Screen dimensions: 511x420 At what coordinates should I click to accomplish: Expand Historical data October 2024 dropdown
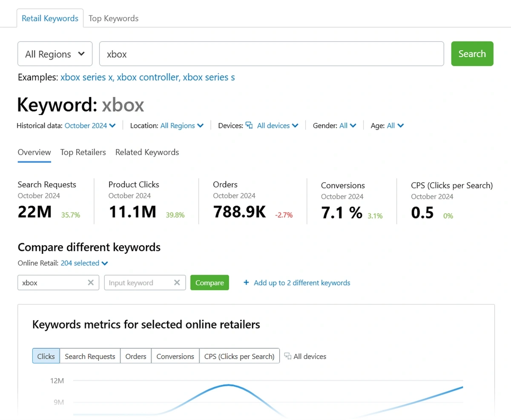point(90,126)
